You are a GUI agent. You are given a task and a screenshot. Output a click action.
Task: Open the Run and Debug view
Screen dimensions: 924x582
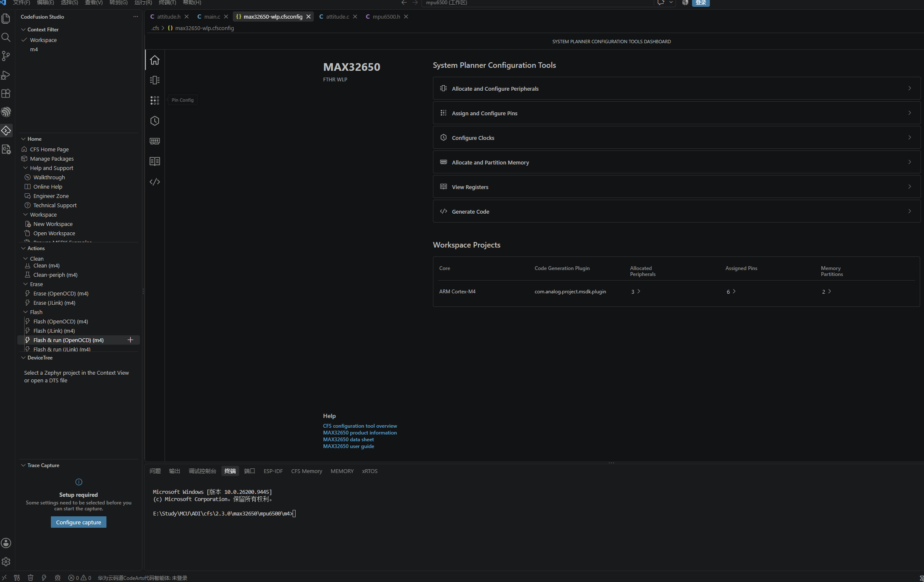point(6,75)
